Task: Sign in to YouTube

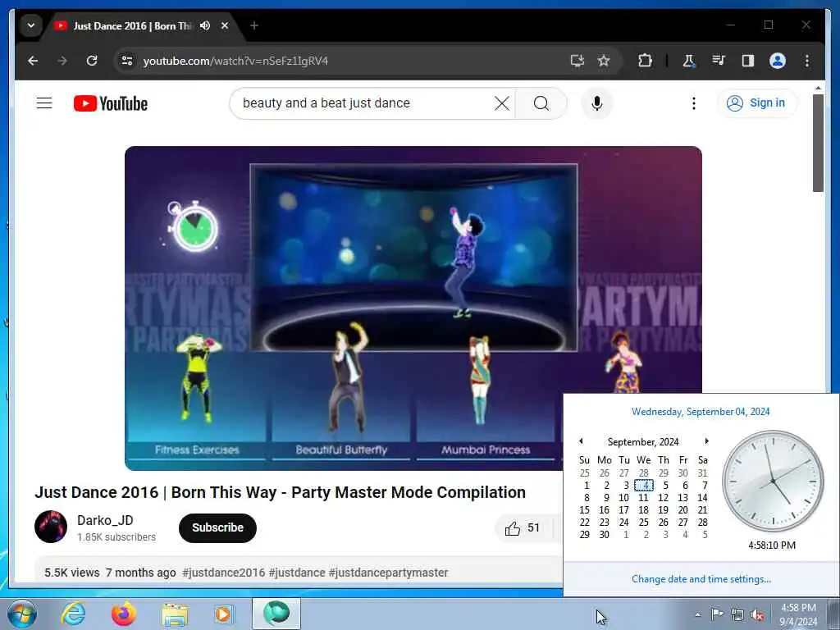Action: coord(756,103)
